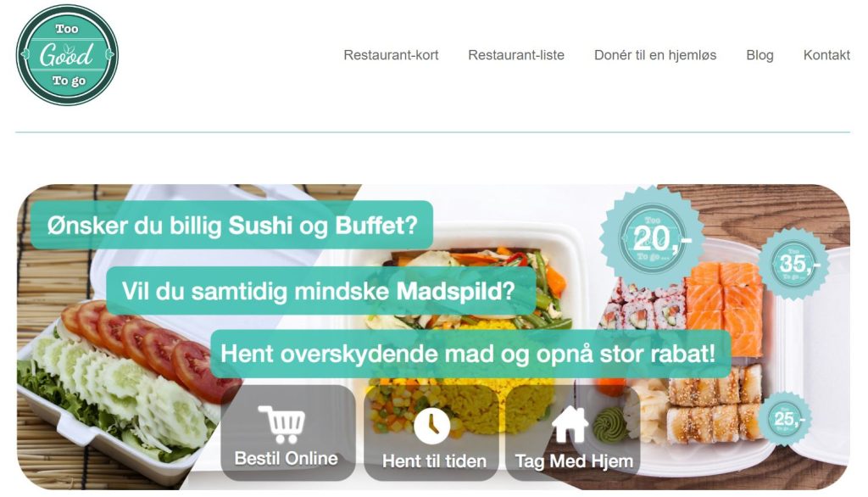
Task: Click the 35,- price badge
Action: [x=793, y=265]
